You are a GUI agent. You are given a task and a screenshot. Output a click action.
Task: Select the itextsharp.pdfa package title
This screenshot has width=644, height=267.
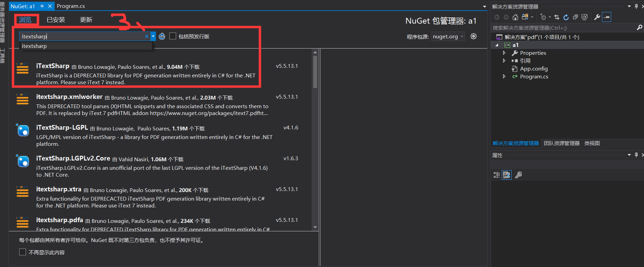(x=60, y=220)
